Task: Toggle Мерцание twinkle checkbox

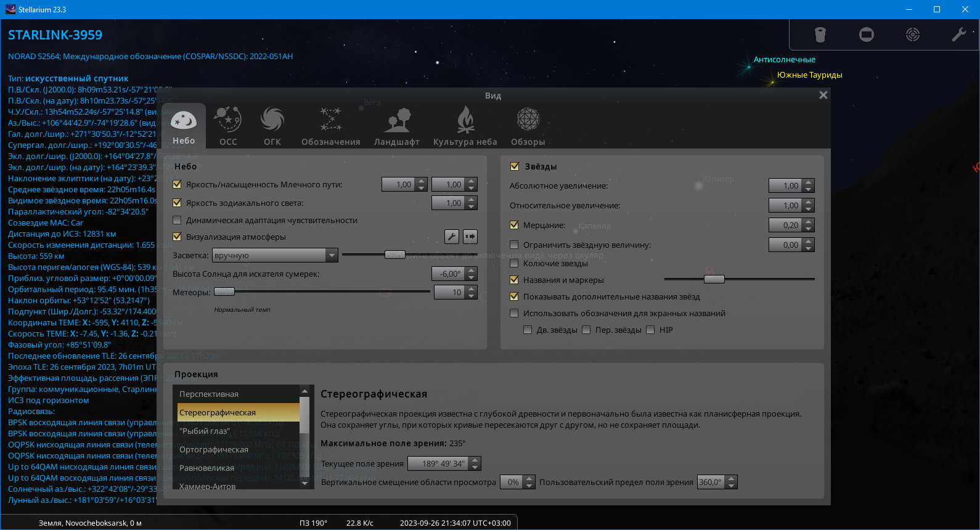Action: click(514, 225)
